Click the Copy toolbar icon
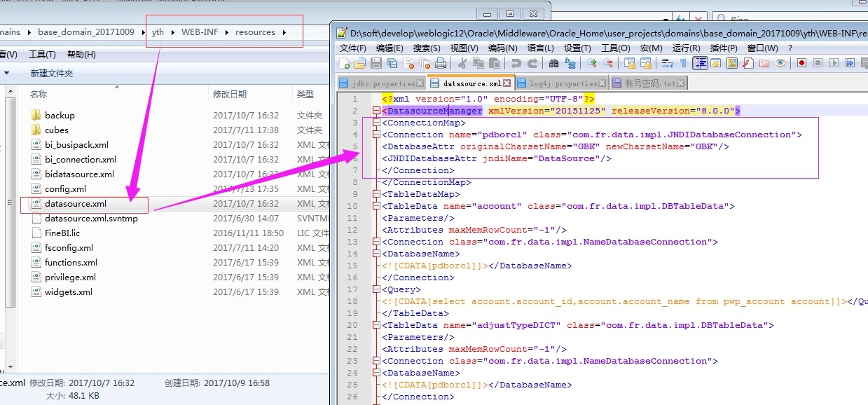 pyautogui.click(x=478, y=63)
